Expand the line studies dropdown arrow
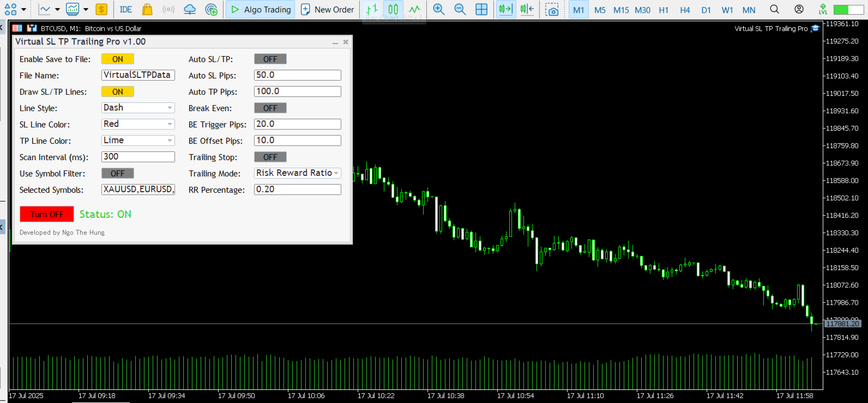The width and height of the screenshot is (868, 403). pyautogui.click(x=57, y=9)
